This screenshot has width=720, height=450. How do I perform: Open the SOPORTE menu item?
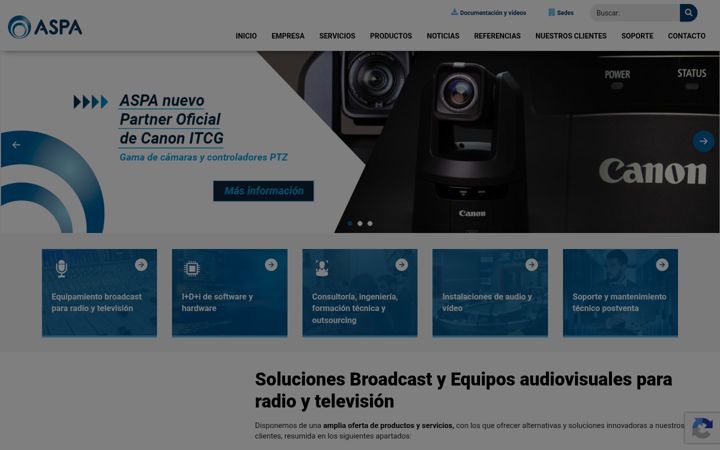pos(637,36)
